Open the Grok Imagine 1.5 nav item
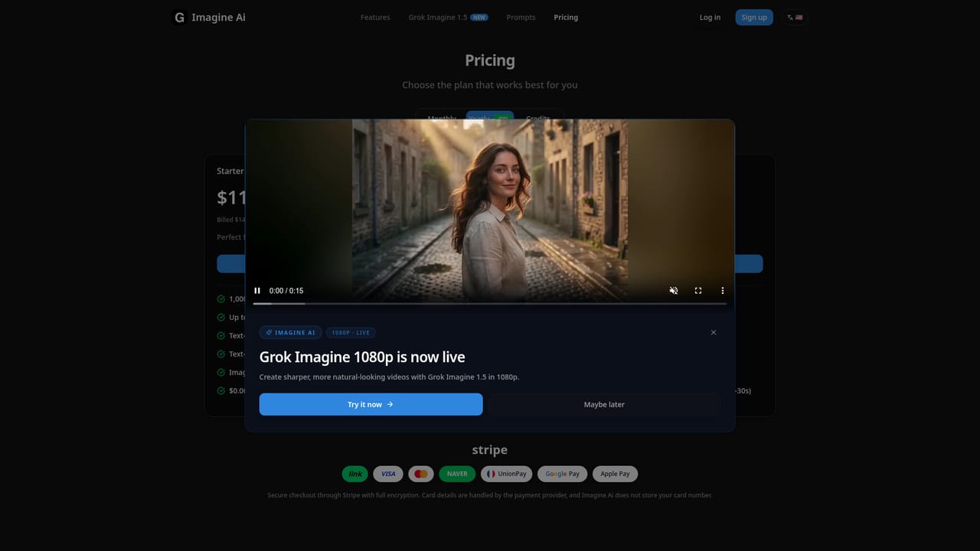This screenshot has height=551, width=980. (448, 17)
